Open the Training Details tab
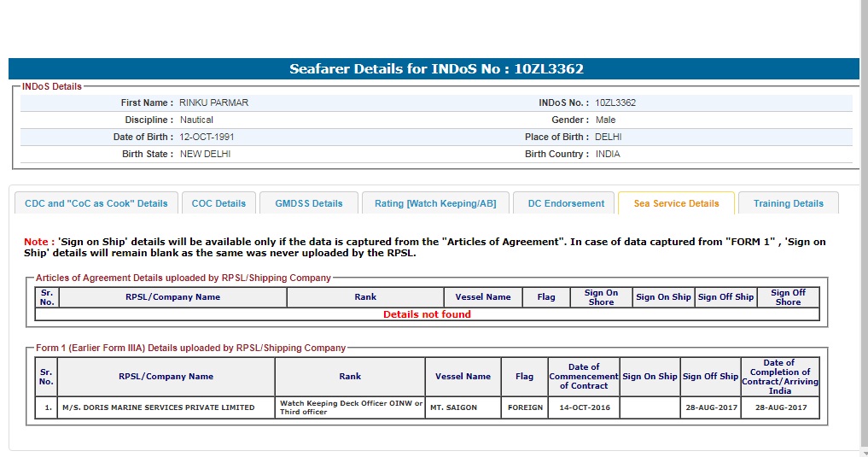Viewport: 868px width, 457px height. click(x=788, y=203)
